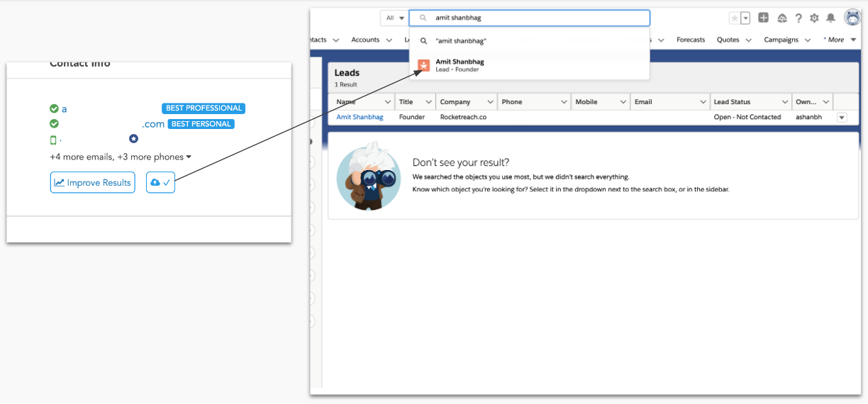Click the green mobile phone icon in Contact Info
The width and height of the screenshot is (868, 404).
coord(53,140)
